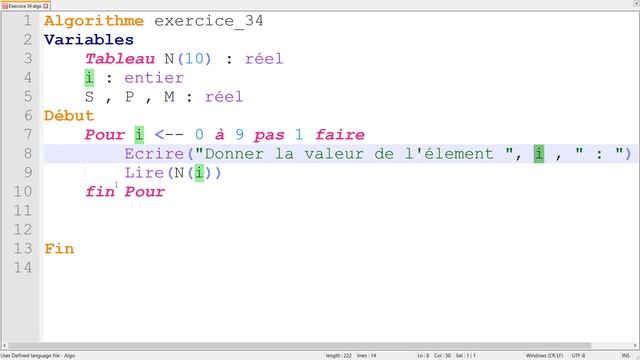This screenshot has height=360, width=640.
Task: Click the word entier on line 4
Action: (x=154, y=78)
